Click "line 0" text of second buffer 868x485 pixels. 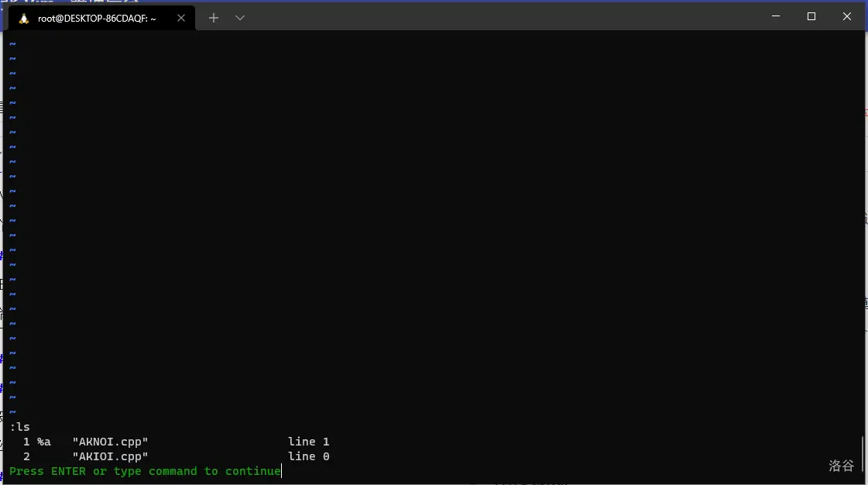[x=308, y=457]
